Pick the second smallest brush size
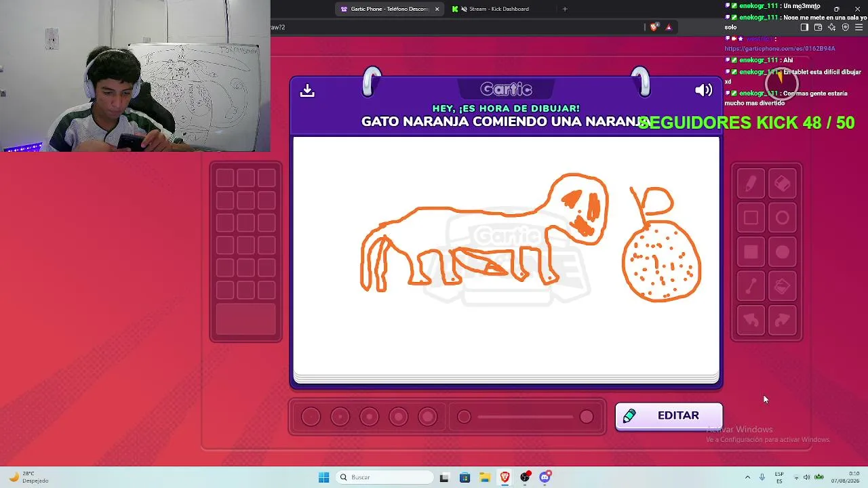Viewport: 868px width, 488px height. 340,417
